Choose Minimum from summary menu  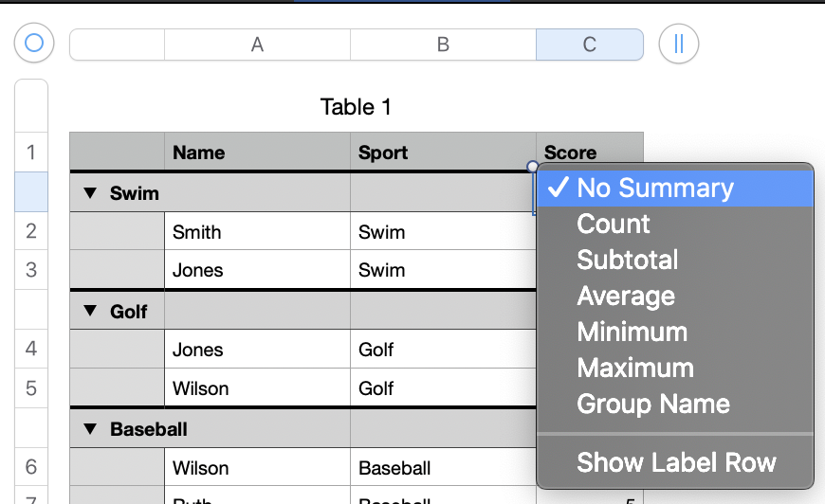[632, 332]
